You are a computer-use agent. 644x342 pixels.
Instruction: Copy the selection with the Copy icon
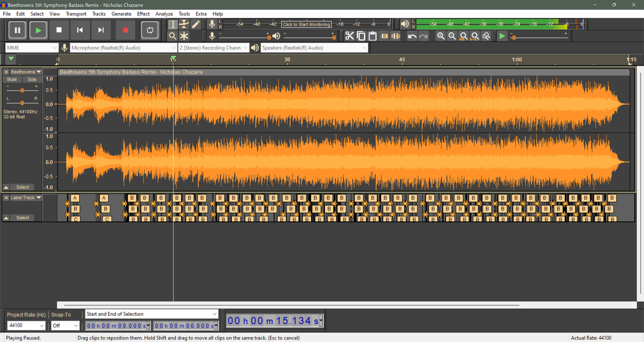pos(361,36)
